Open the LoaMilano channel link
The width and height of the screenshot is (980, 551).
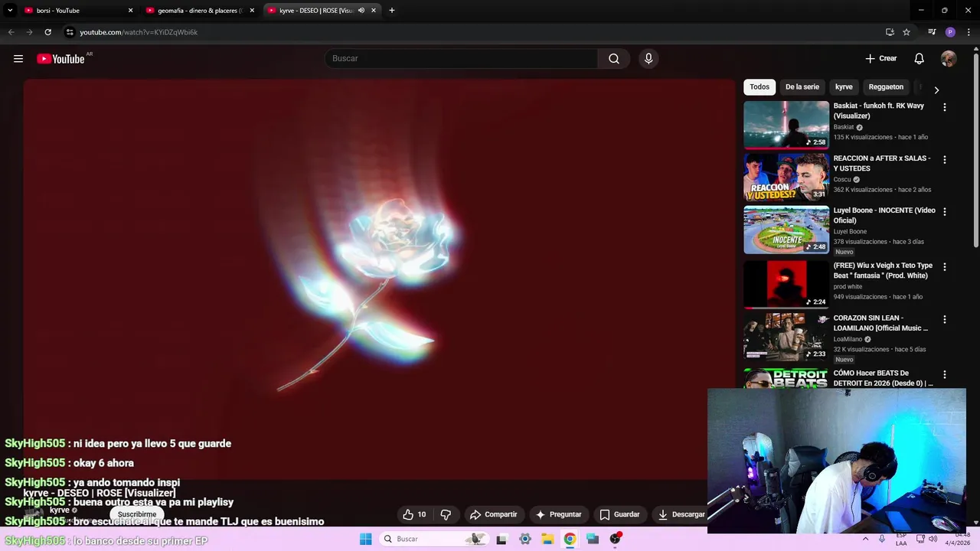848,339
